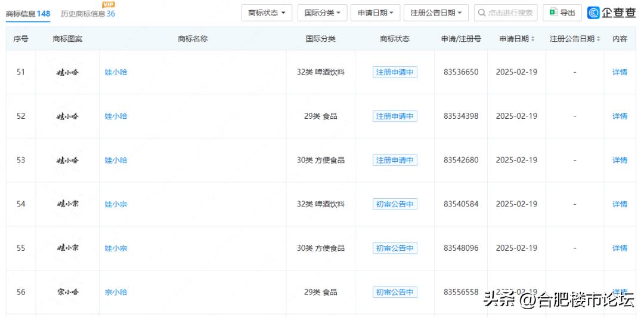The height and width of the screenshot is (317, 644).
Task: Click 32类 啤酒饮料 cell in row 54
Action: click(321, 204)
